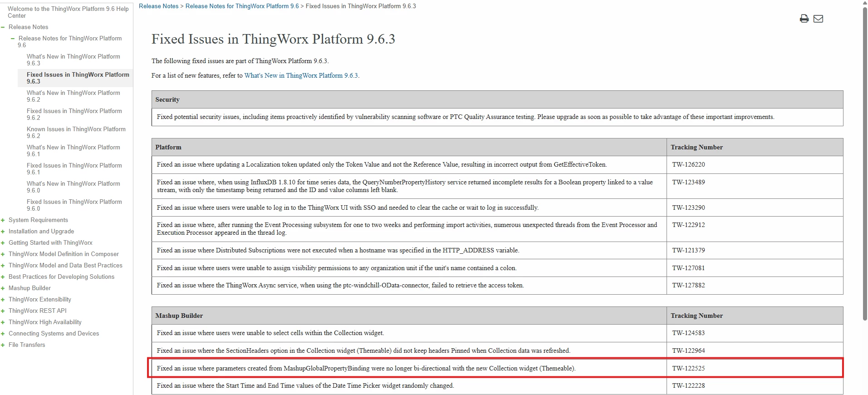Expand the Mashup Builder sidebar section
Image resolution: width=868 pixels, height=395 pixels.
(x=3, y=288)
